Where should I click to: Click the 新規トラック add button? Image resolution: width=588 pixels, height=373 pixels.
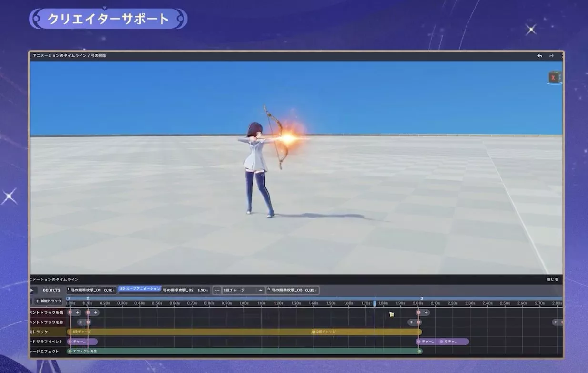pyautogui.click(x=49, y=301)
